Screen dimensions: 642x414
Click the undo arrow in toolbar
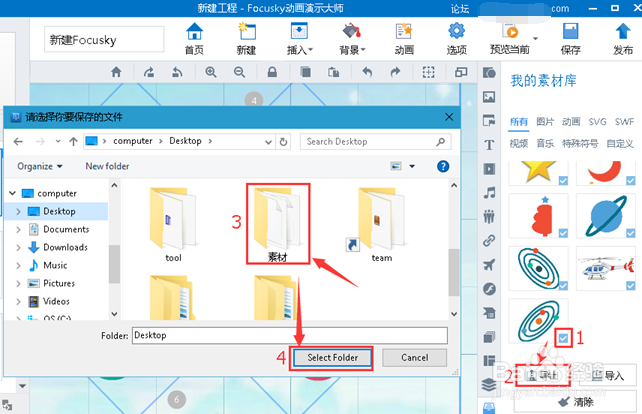(367, 72)
